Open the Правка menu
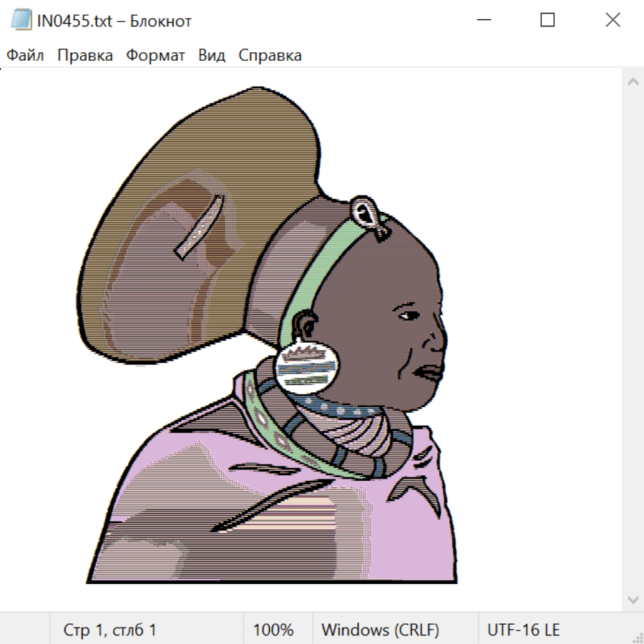Viewport: 644px width, 644px height. [85, 56]
